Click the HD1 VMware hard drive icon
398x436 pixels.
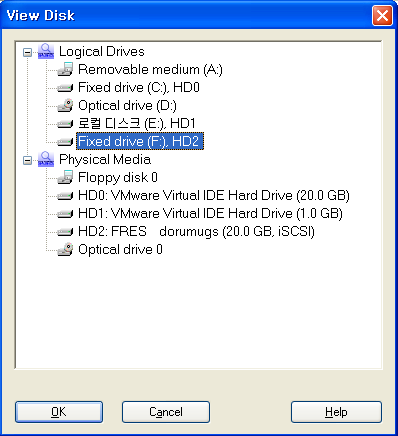tap(65, 214)
